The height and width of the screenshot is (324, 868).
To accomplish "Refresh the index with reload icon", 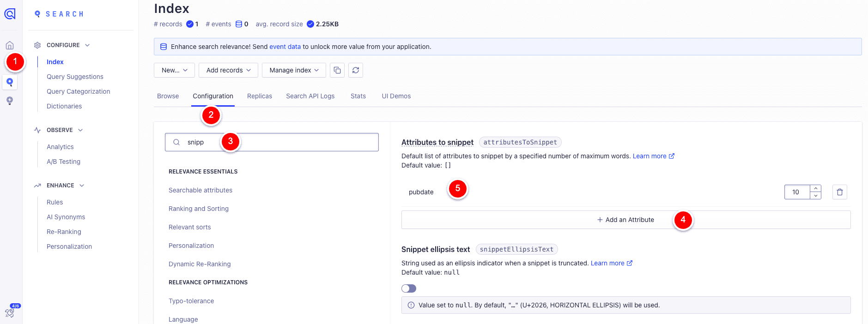I will coord(356,70).
